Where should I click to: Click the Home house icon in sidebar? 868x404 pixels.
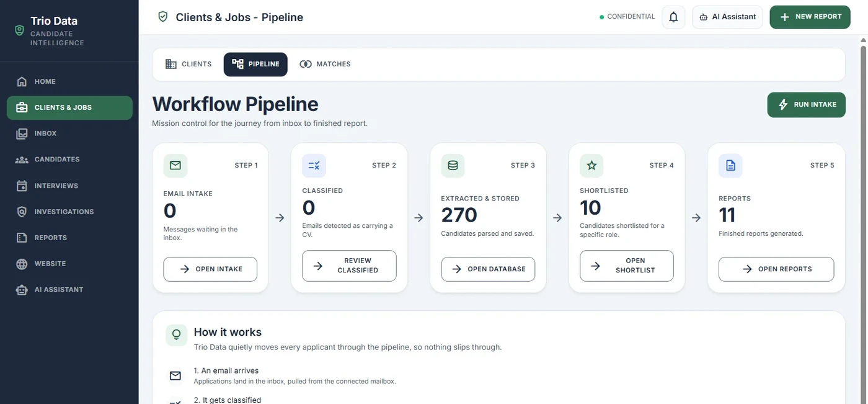[22, 81]
